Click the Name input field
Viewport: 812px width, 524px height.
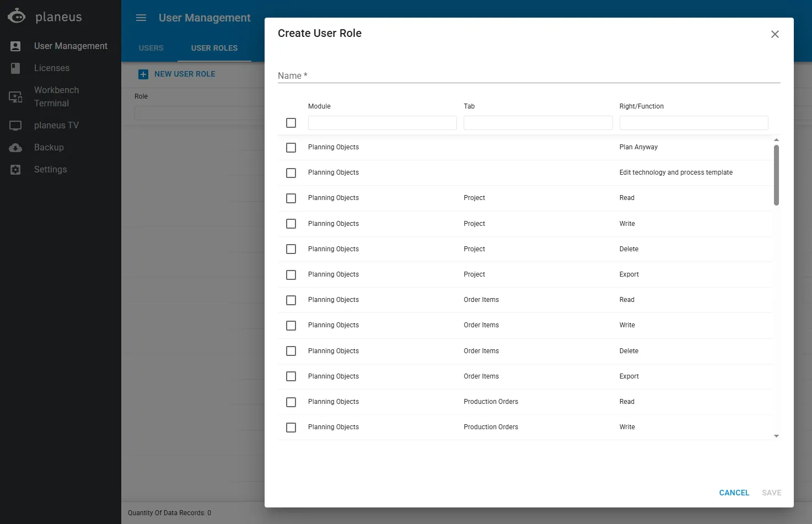coord(529,75)
